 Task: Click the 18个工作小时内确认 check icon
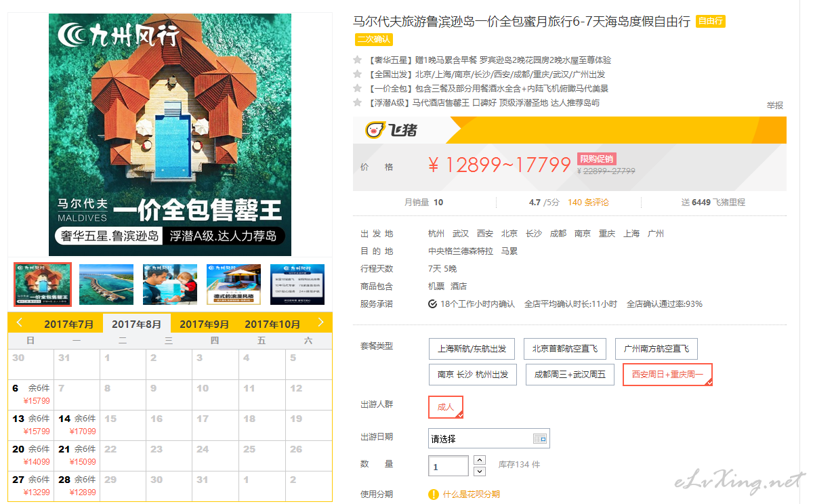(433, 303)
